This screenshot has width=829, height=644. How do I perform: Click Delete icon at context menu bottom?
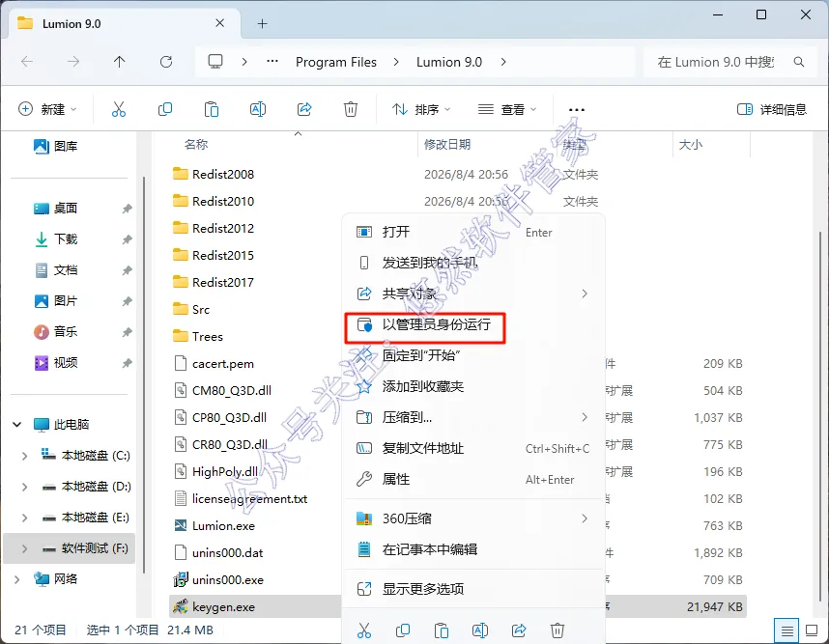coord(557,630)
